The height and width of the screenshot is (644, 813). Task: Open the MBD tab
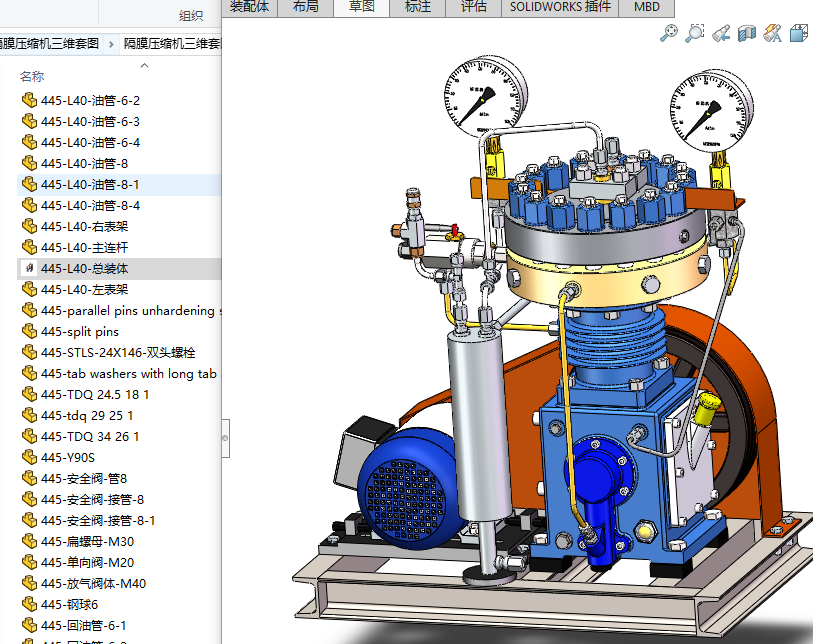tap(646, 7)
